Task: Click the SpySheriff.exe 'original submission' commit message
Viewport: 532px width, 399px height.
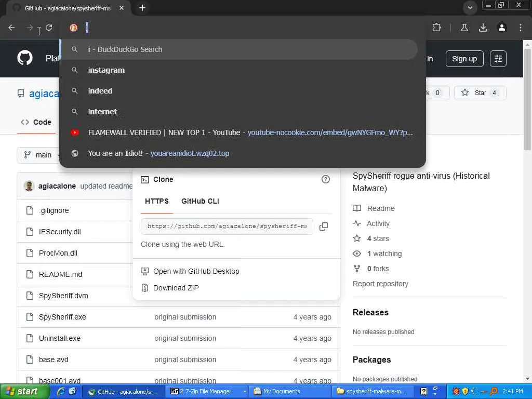Action: point(185,317)
